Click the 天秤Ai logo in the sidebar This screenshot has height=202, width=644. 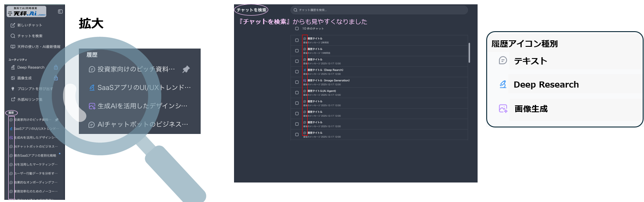(x=27, y=12)
